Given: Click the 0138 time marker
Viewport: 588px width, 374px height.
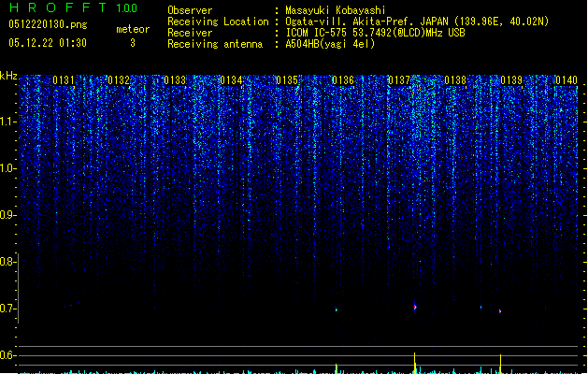Looking at the screenshot, I should pos(455,80).
